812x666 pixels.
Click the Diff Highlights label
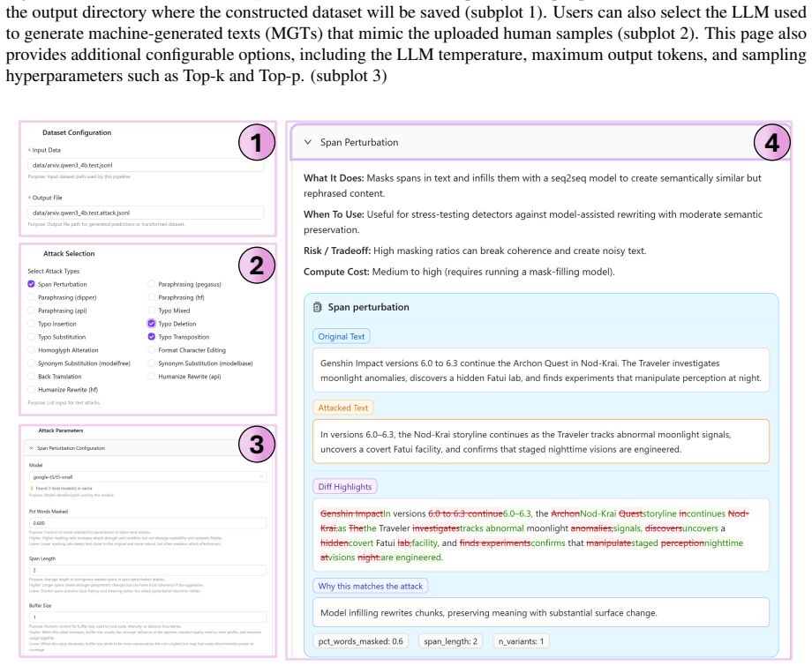pyautogui.click(x=345, y=486)
